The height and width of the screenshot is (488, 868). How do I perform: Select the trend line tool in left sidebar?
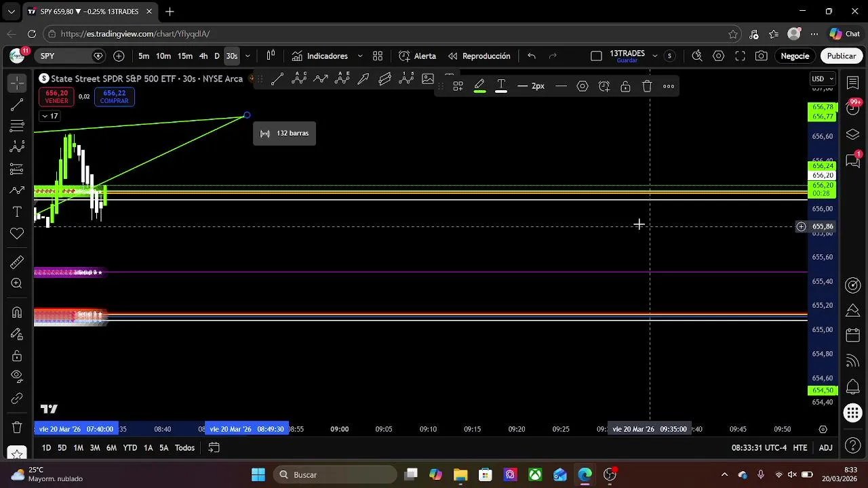coord(17,105)
